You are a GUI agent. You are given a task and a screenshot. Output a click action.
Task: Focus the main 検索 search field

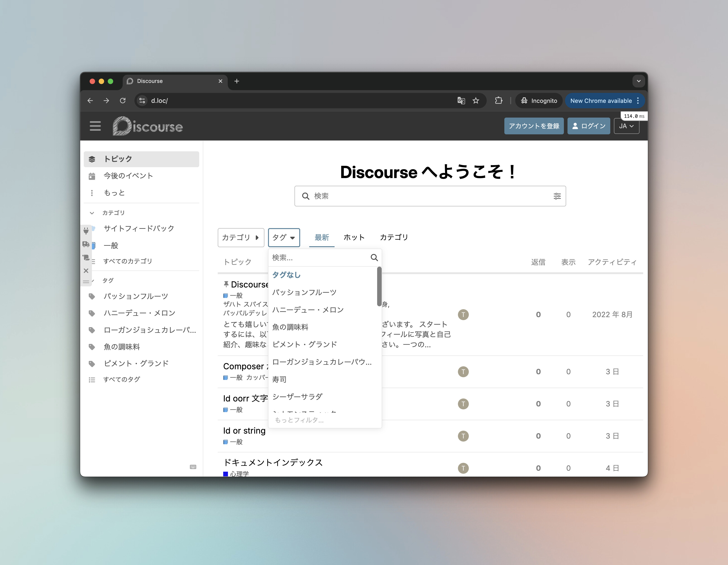(x=430, y=196)
